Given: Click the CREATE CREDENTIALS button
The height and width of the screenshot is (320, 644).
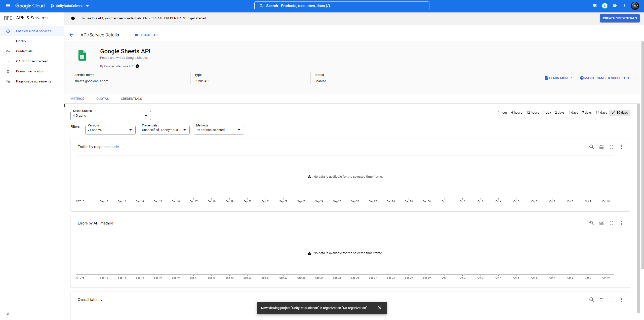Looking at the screenshot, I should click(x=620, y=18).
